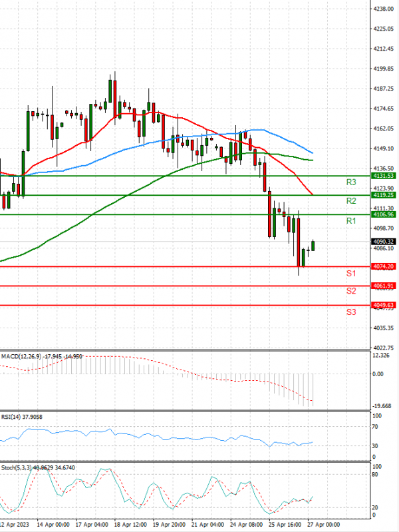Select the current price 4090.32 tag
Viewport: 399px width, 532px height.
pyautogui.click(x=383, y=242)
